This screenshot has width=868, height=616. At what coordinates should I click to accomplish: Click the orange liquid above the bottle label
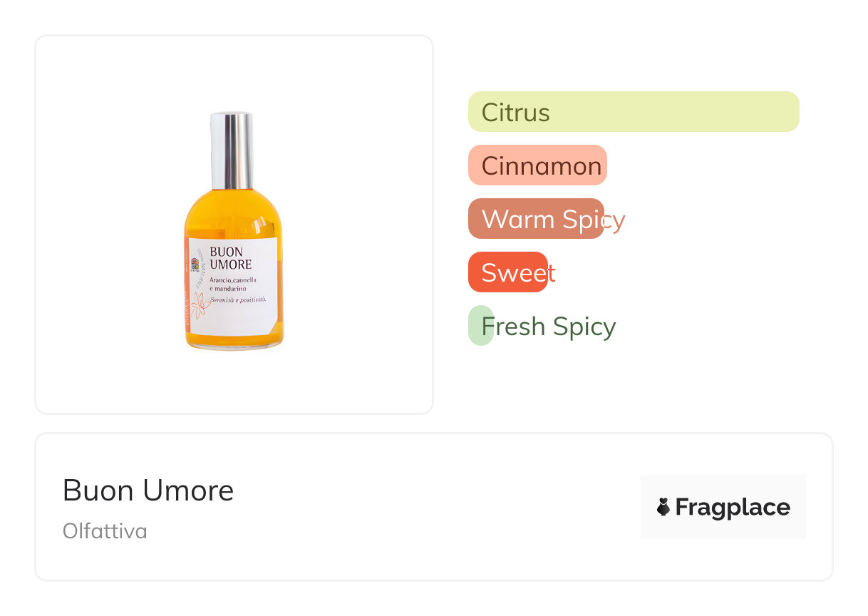click(x=233, y=214)
